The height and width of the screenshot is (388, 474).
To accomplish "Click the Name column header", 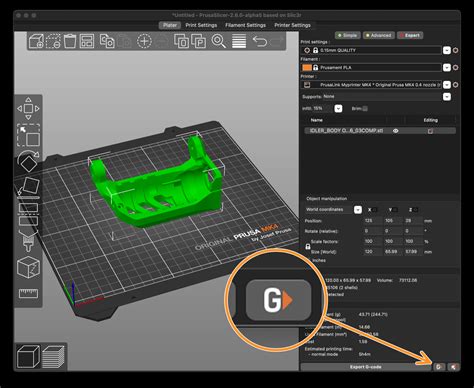I will 317,120.
